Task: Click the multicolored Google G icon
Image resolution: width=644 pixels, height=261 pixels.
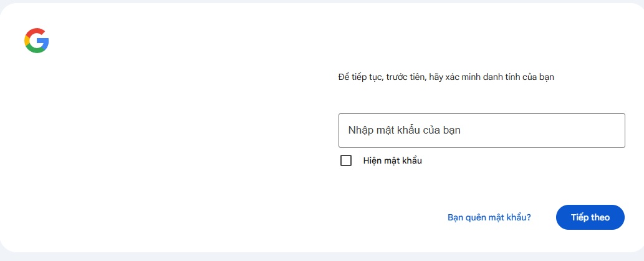Action: 37,41
